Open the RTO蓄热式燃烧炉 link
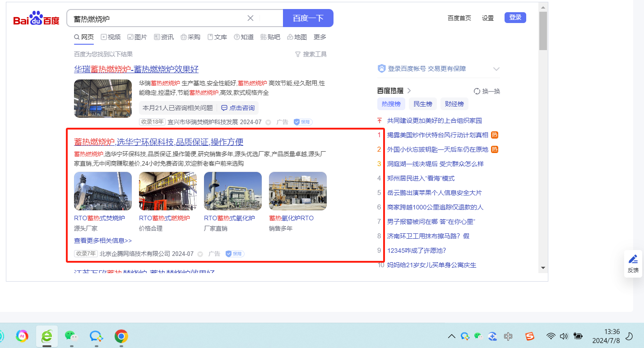 (164, 218)
